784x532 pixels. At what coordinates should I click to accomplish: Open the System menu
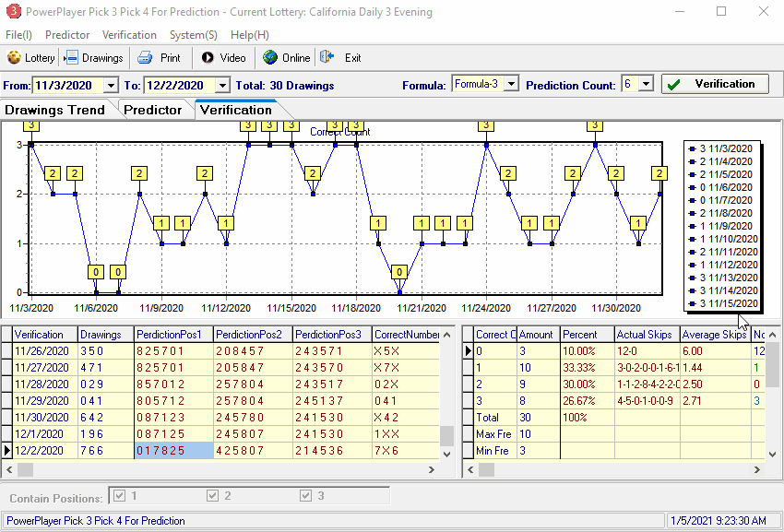[194, 34]
